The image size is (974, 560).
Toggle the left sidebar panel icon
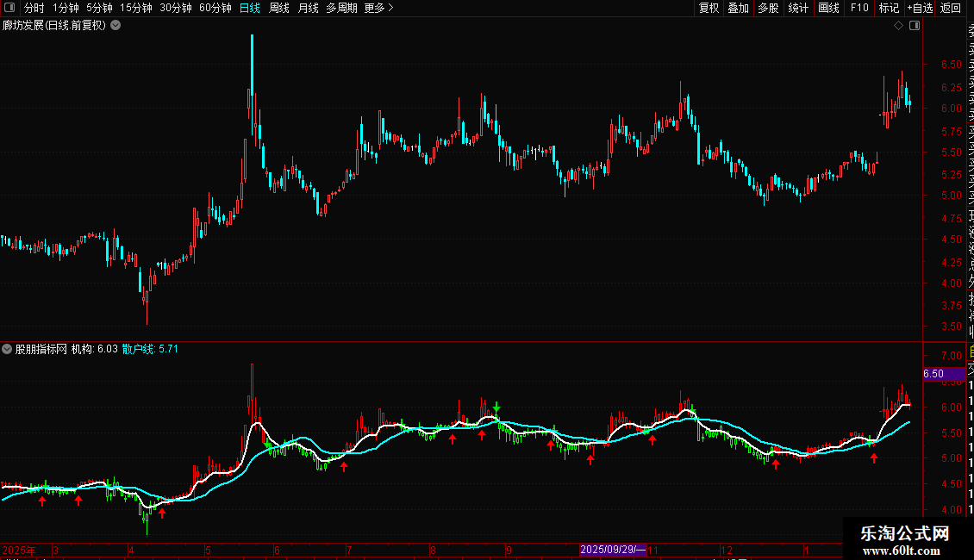pyautogui.click(x=9, y=8)
